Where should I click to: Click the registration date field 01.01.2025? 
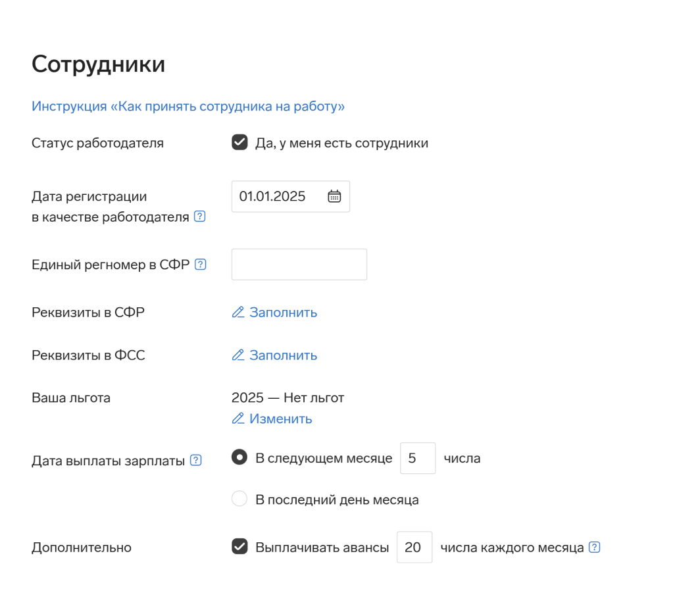click(291, 196)
